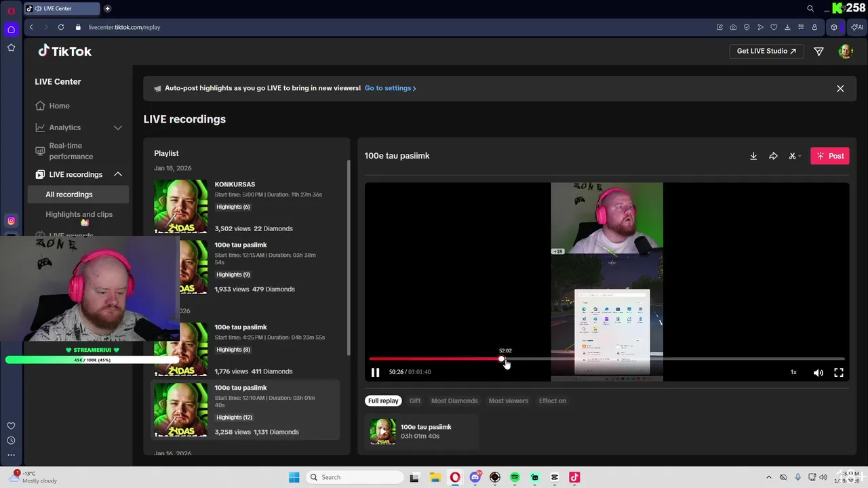Collapse the LIVE recordings sidebar section
Viewport: 868px width, 488px height.
(117, 174)
